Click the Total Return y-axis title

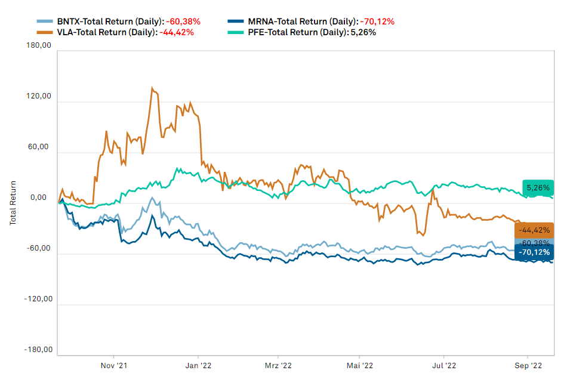tap(13, 203)
